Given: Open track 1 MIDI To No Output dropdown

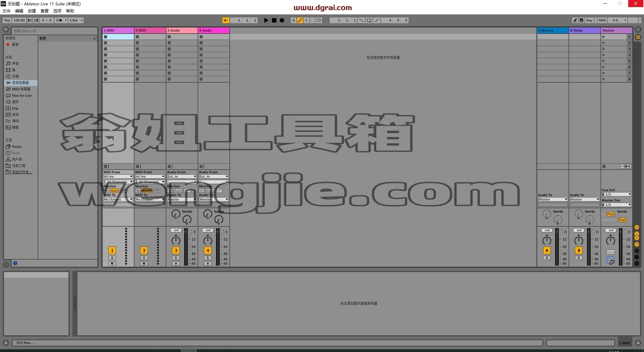Looking at the screenshot, I should pos(118,199).
